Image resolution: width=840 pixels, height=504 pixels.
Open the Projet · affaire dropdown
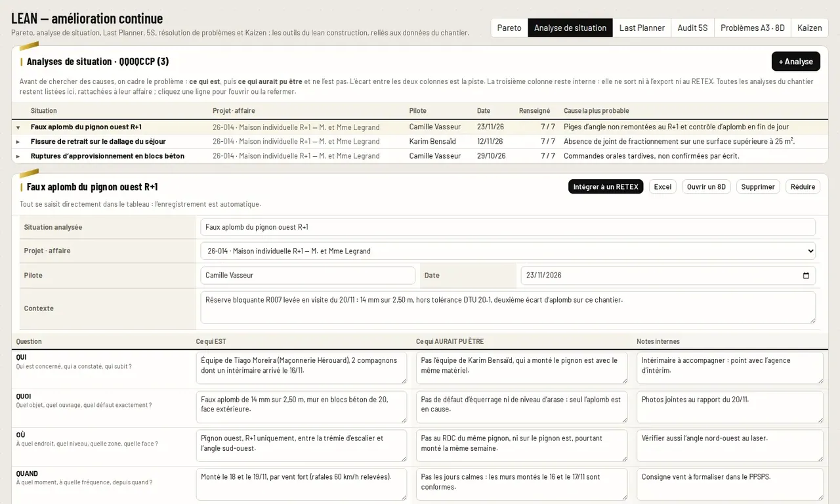[508, 251]
